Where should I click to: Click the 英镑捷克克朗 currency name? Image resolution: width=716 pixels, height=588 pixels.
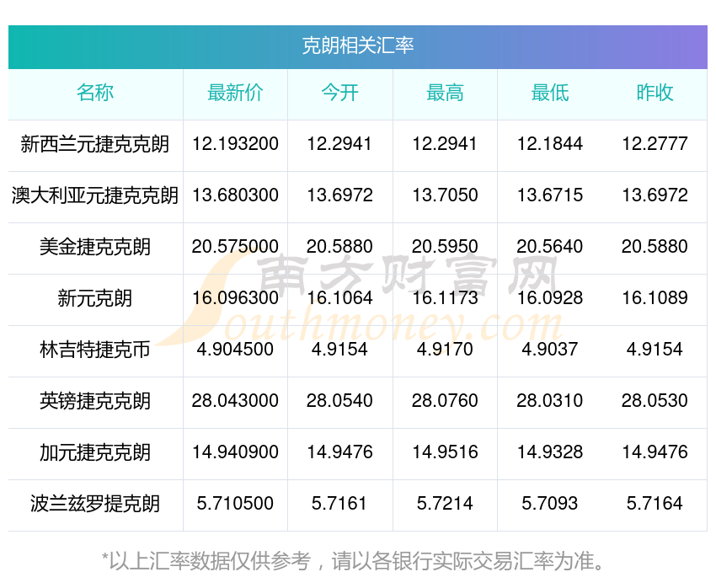tap(95, 401)
